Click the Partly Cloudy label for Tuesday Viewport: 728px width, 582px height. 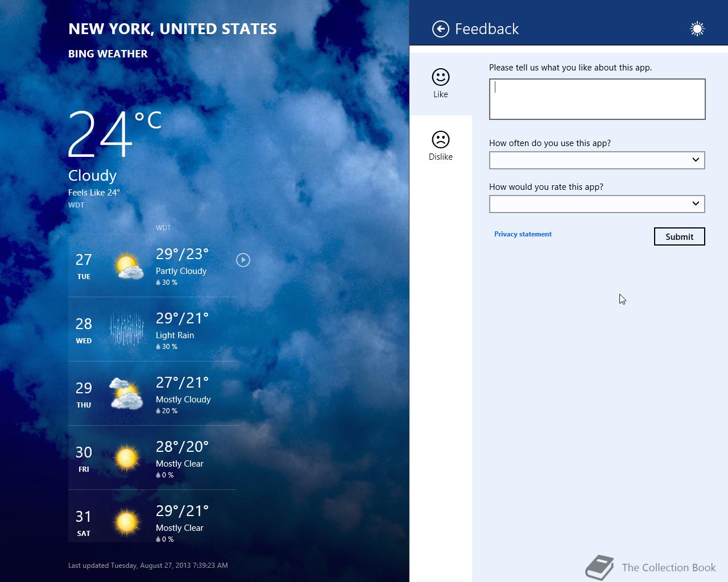[x=181, y=271]
